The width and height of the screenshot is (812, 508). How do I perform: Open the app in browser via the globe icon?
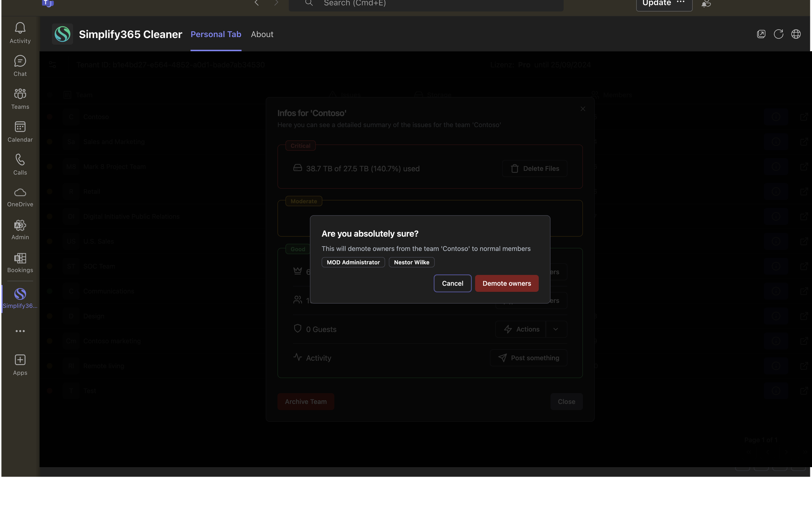point(796,34)
